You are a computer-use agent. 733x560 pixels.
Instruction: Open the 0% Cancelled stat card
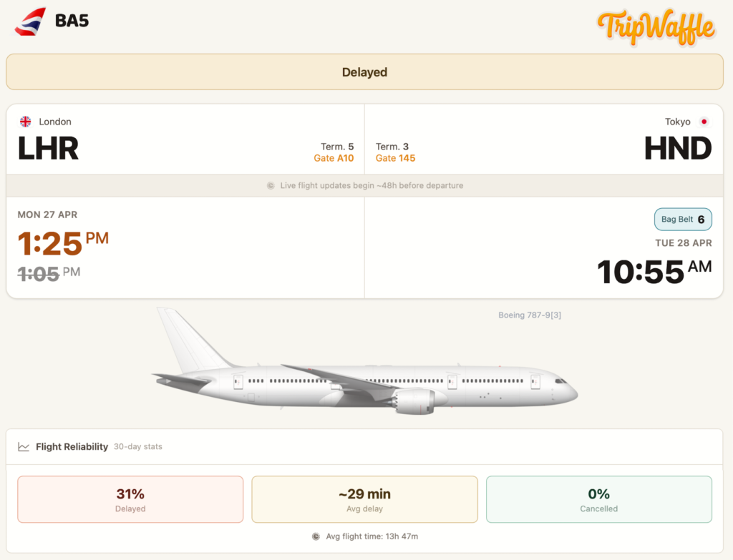click(598, 499)
